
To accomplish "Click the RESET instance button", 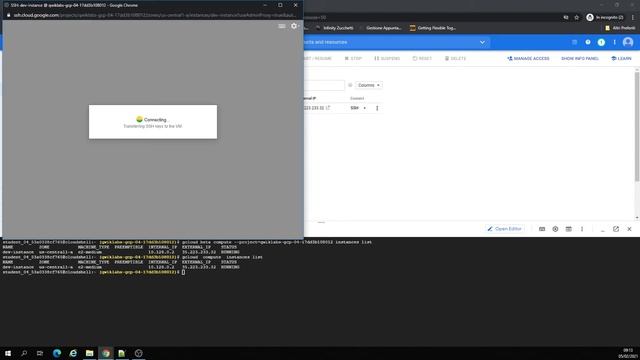I will coord(422,58).
